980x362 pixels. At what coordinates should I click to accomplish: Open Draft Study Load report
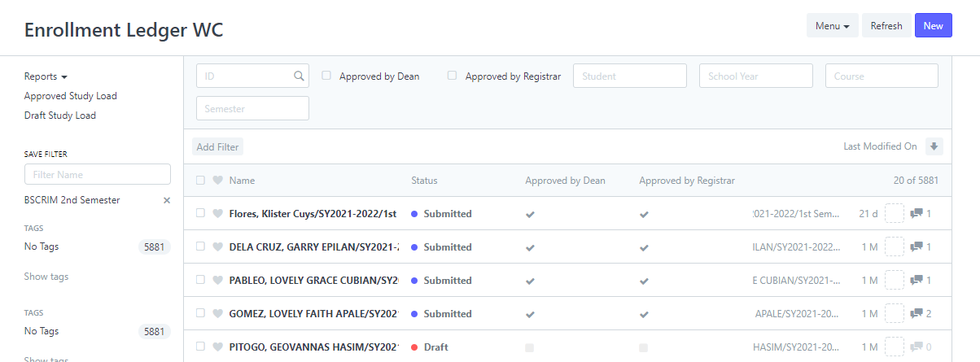coord(60,116)
